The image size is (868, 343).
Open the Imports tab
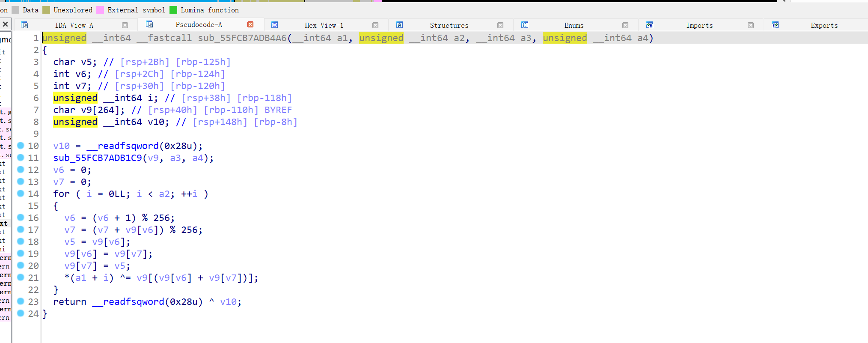pos(699,25)
